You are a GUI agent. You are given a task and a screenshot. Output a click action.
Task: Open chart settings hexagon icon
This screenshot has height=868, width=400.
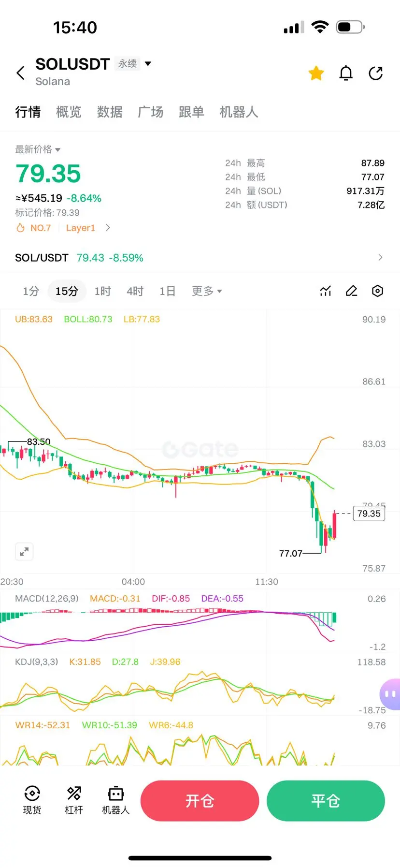click(x=378, y=291)
